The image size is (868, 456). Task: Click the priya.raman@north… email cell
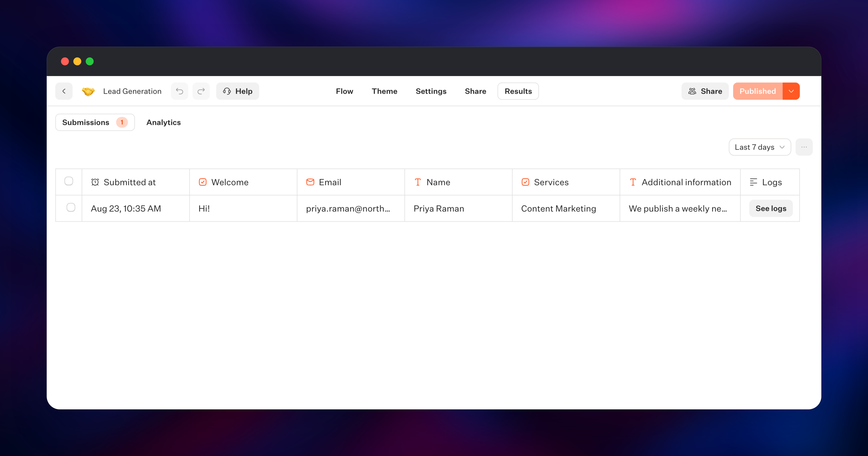coord(351,208)
